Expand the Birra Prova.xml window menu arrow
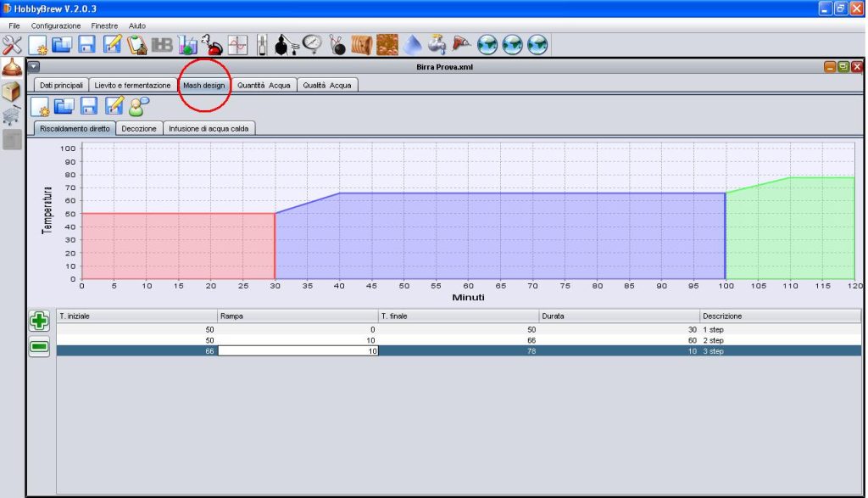Image resolution: width=868 pixels, height=498 pixels. coord(34,67)
